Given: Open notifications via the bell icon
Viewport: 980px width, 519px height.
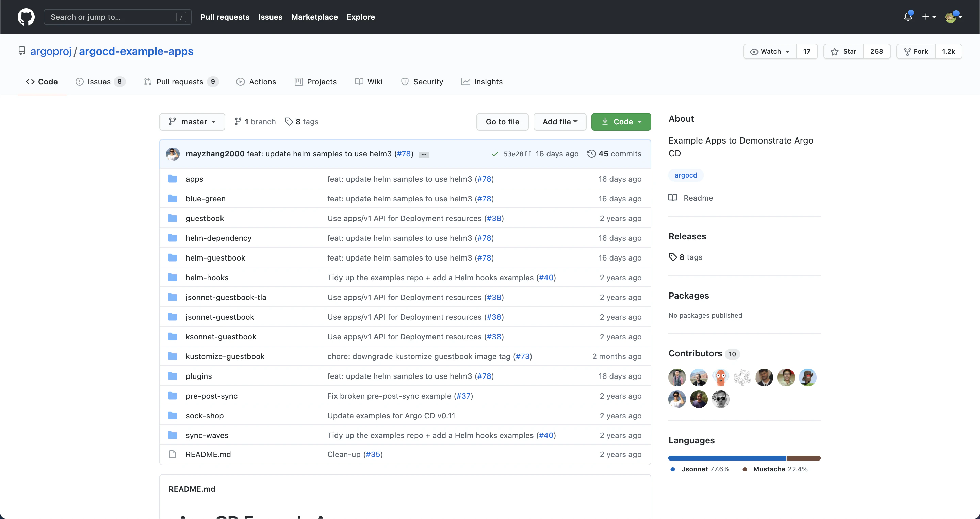Looking at the screenshot, I should tap(909, 17).
